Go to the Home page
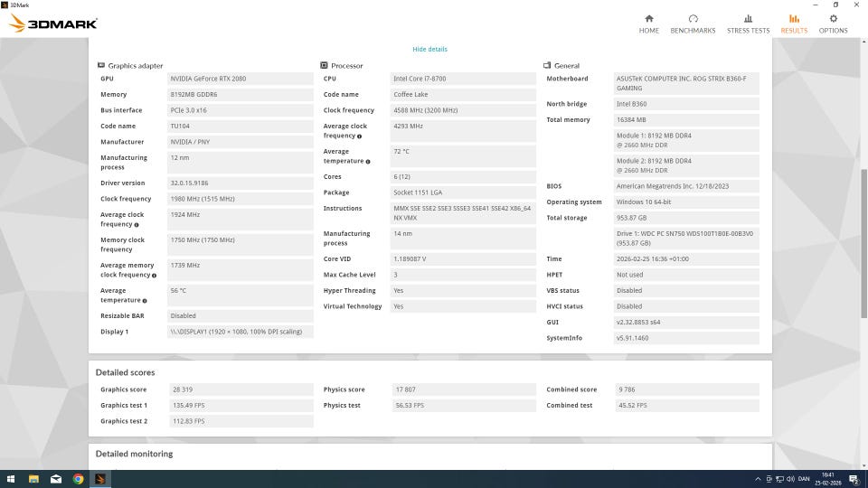This screenshot has width=868, height=488. point(648,23)
